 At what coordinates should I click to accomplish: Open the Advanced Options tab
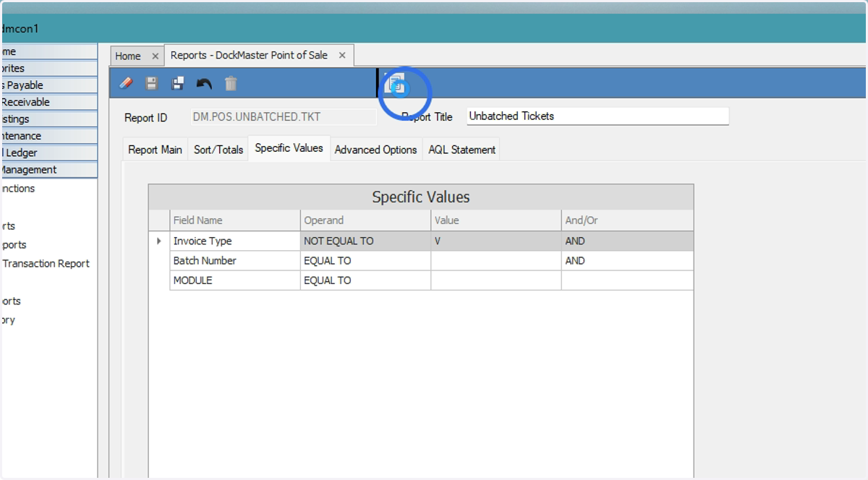coord(375,150)
